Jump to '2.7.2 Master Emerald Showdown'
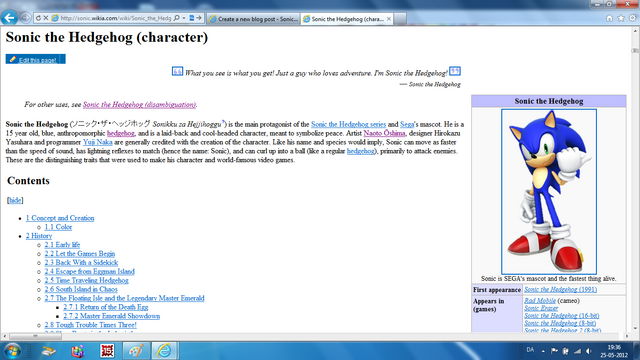Viewport: 640px width, 360px height. point(111,316)
